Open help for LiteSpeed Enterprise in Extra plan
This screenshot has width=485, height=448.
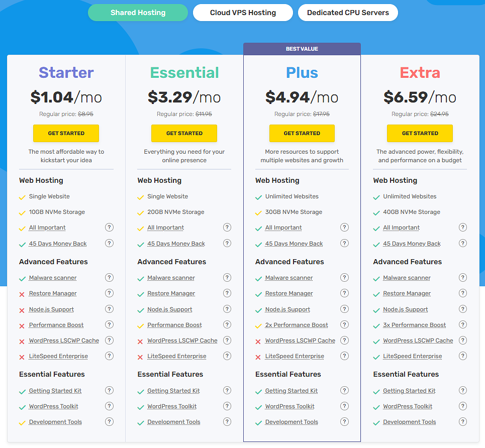(462, 356)
